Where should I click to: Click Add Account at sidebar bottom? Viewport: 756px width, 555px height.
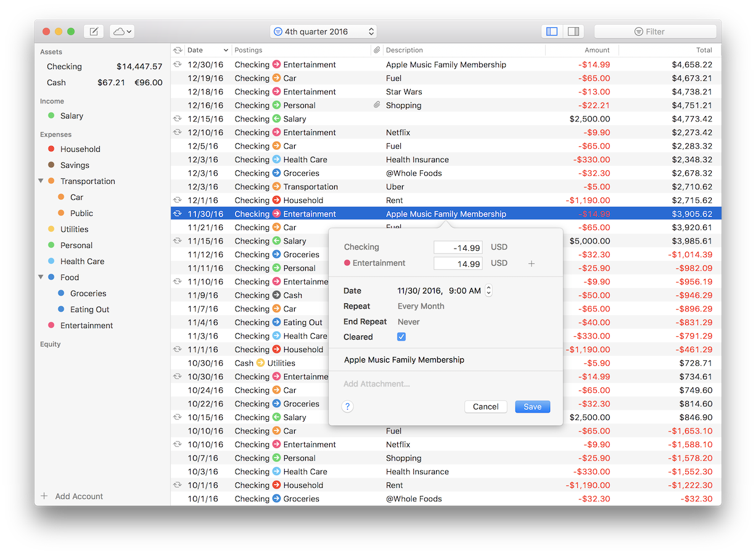(x=79, y=496)
